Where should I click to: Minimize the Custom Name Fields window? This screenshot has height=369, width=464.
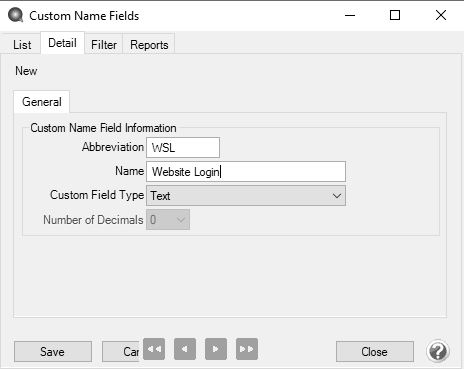350,15
